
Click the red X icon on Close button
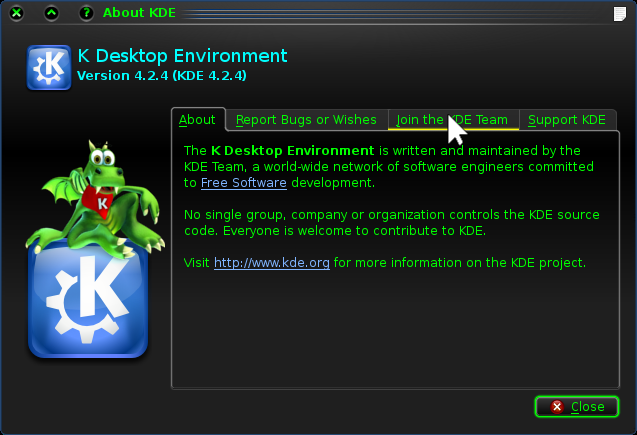(557, 407)
